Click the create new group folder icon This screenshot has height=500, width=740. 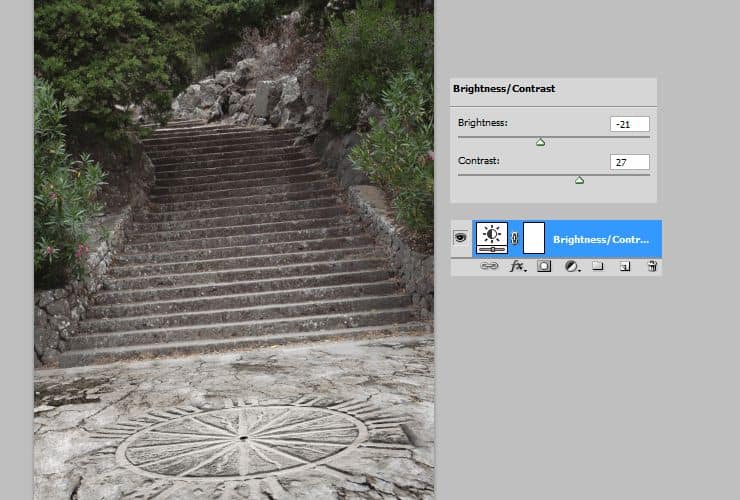pyautogui.click(x=598, y=267)
